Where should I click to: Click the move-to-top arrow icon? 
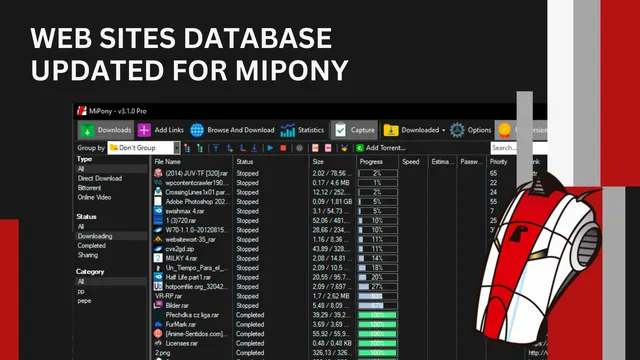(216, 148)
